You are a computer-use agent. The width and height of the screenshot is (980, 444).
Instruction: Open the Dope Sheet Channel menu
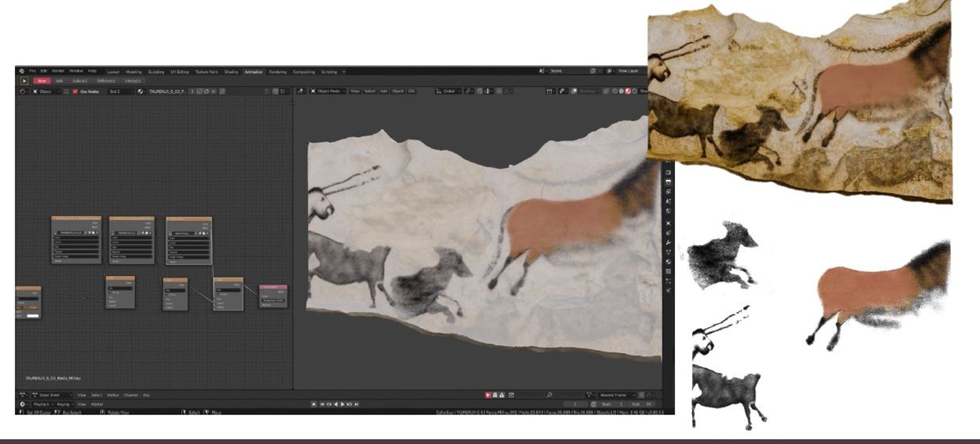[131, 395]
